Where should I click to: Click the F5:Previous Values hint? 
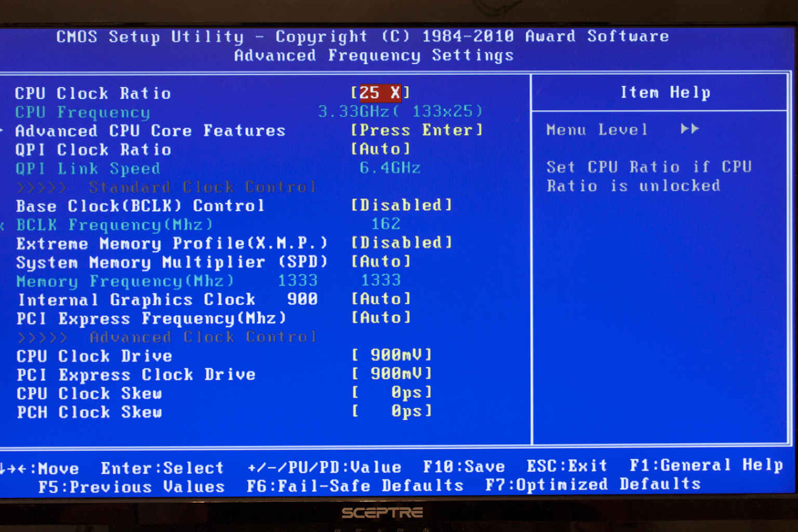tap(131, 487)
